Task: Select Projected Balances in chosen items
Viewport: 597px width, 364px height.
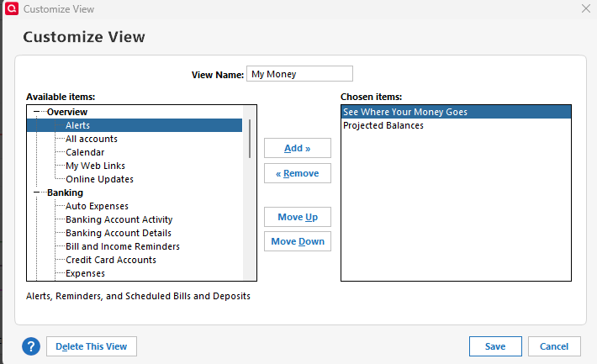Action: click(x=383, y=125)
